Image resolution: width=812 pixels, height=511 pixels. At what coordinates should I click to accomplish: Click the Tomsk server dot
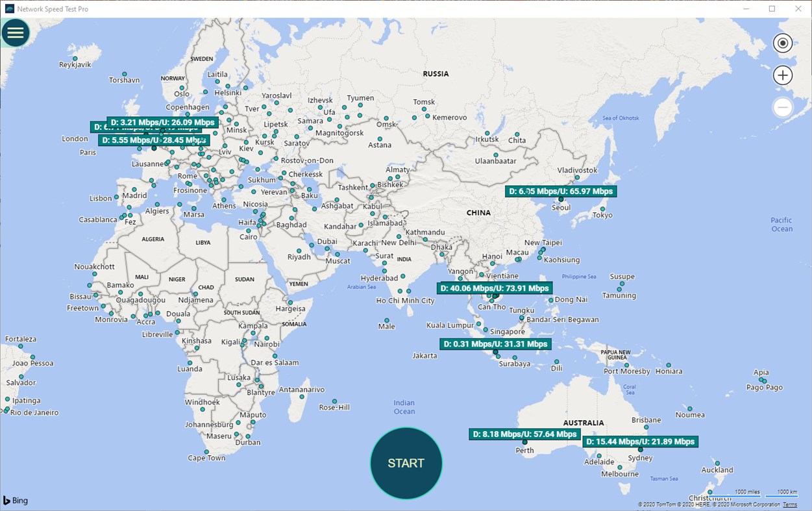point(424,110)
